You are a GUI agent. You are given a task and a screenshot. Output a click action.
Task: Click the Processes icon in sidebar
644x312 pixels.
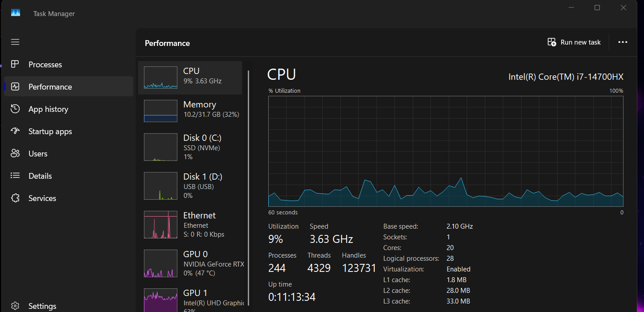15,64
